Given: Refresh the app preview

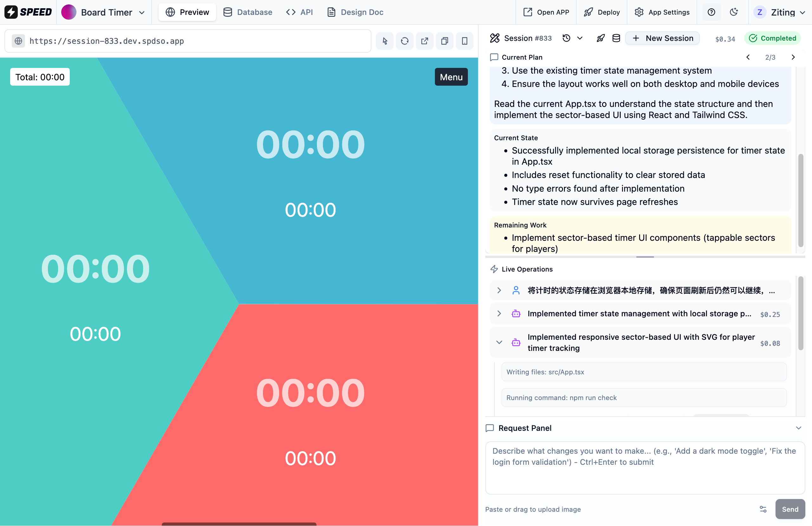Looking at the screenshot, I should point(404,41).
